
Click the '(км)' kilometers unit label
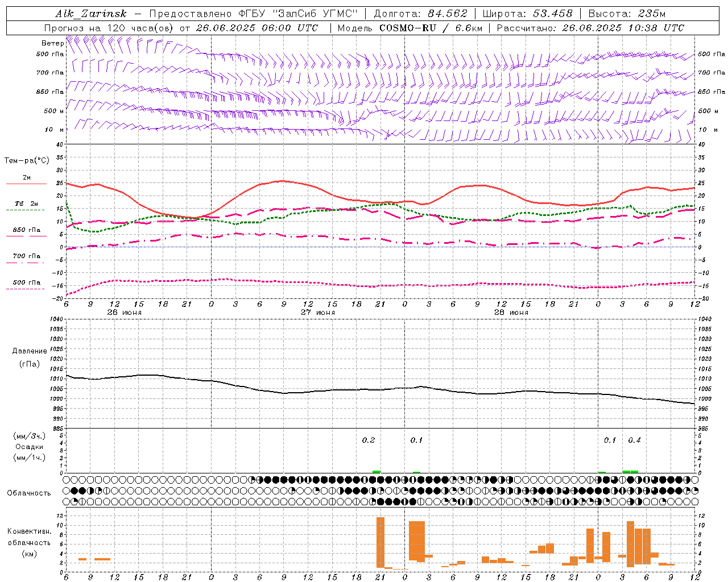(30, 553)
